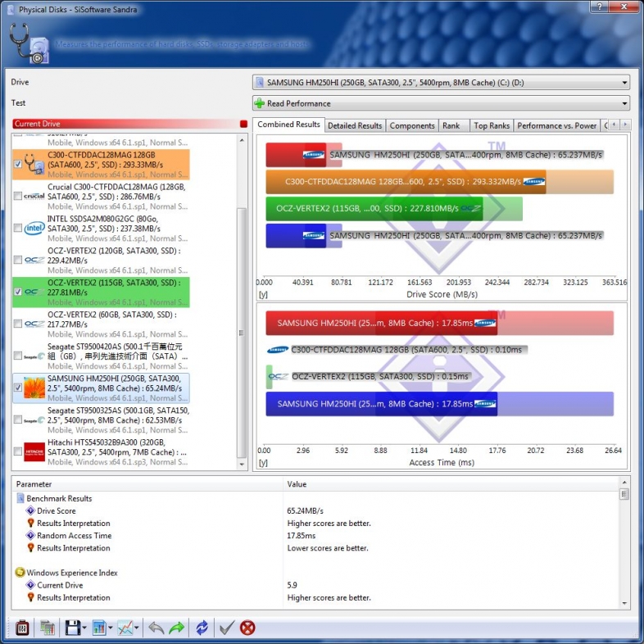Click the grey back arrow icon
The image size is (644, 644).
tap(156, 628)
